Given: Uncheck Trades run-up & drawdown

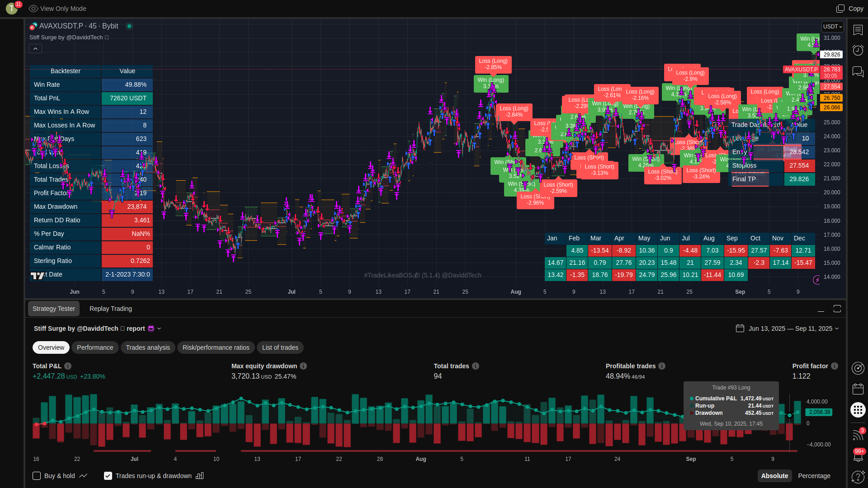Looking at the screenshot, I should [x=108, y=476].
